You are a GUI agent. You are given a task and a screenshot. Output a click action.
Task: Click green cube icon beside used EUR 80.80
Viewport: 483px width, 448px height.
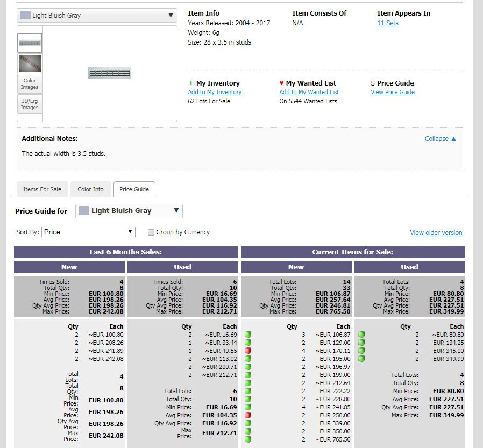pos(361,335)
